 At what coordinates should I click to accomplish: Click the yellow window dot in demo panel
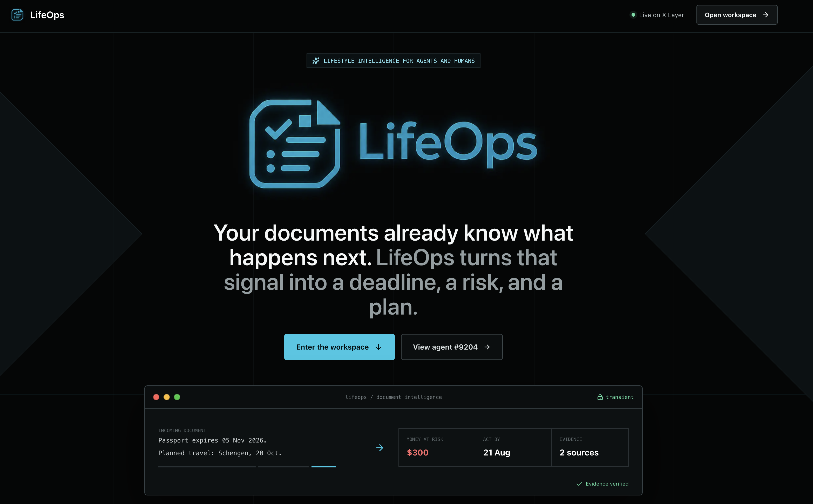167,397
